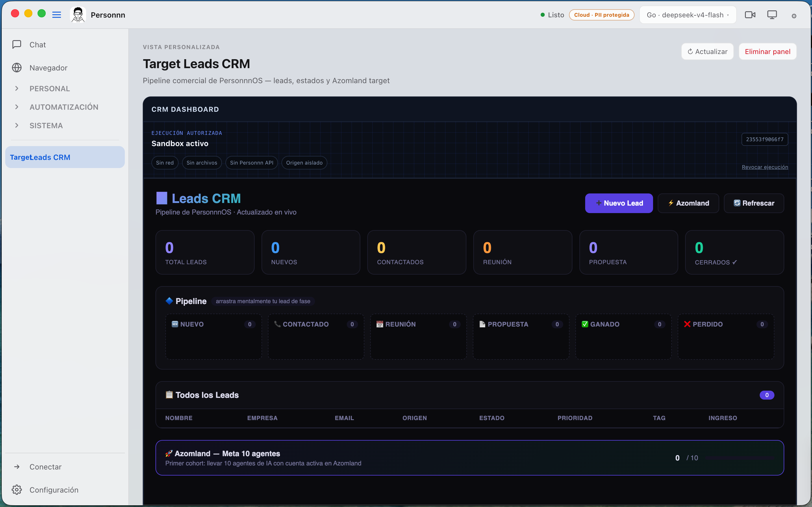
Task: Open the Go · deepseek-v4-flash model dropdown
Action: (688, 15)
